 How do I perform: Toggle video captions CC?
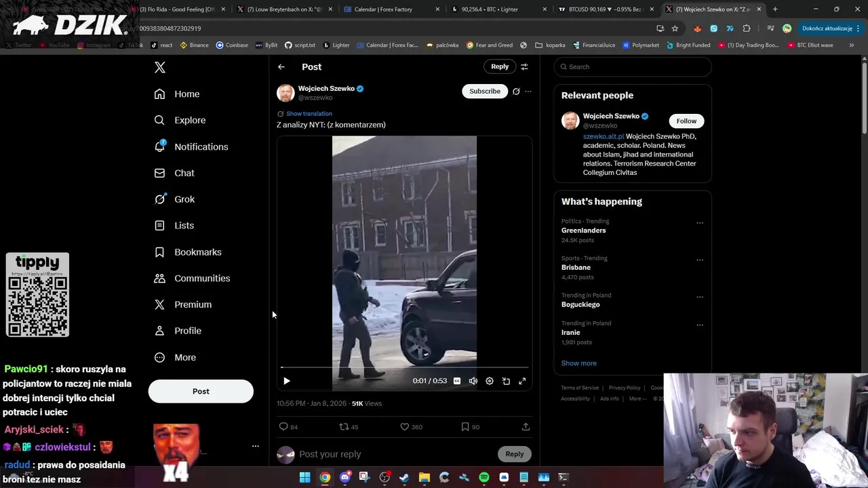click(457, 381)
